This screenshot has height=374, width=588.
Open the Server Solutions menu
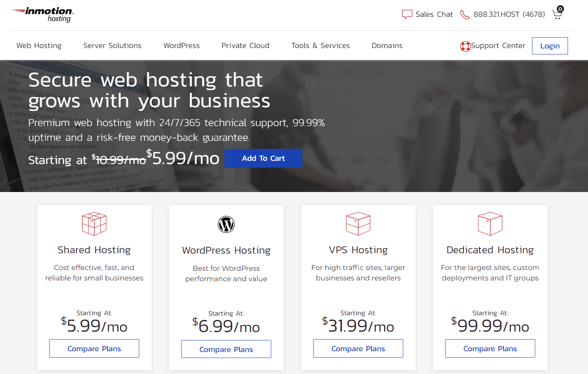(112, 46)
